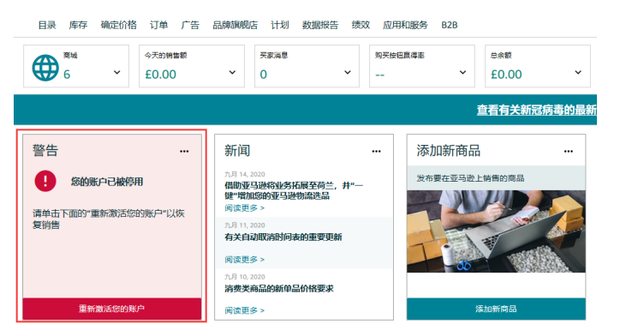This screenshot has width=644, height=336.
Task: Click 阅读更多 under the 九月 14 news
Action: tap(244, 208)
